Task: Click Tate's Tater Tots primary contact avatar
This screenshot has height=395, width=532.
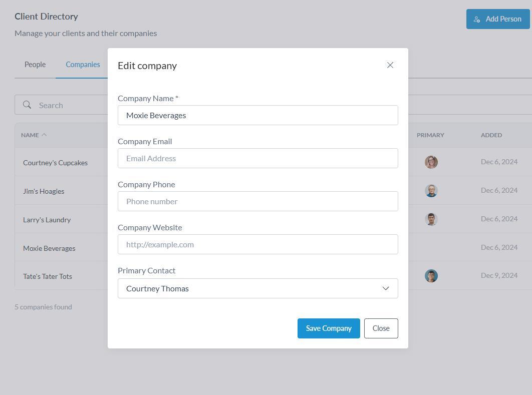Action: click(431, 276)
